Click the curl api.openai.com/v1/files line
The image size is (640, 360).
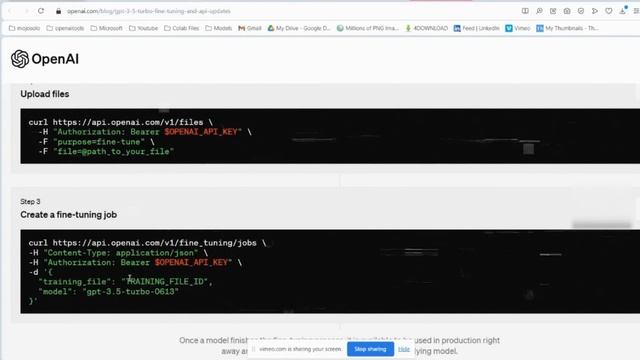121,122
